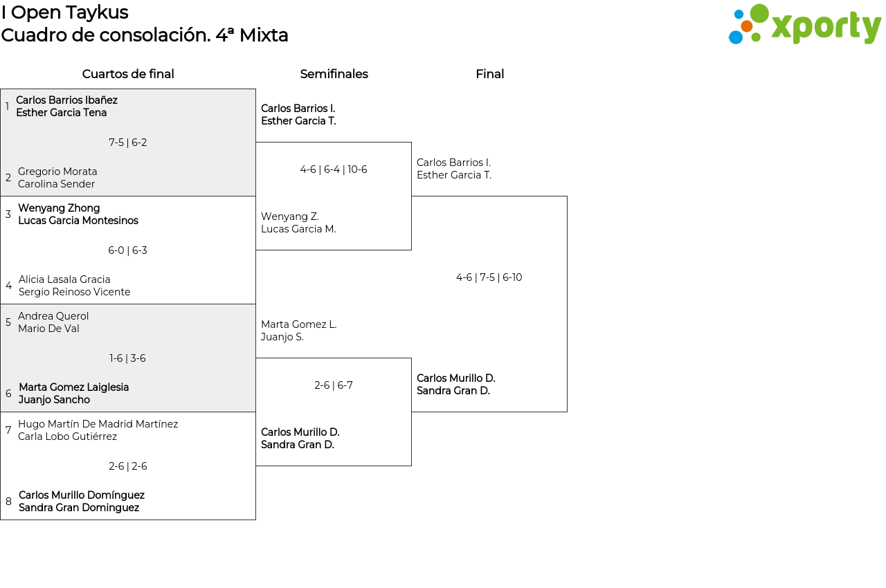Click the 2-6 | 6-7 semifinal score

[x=334, y=385]
